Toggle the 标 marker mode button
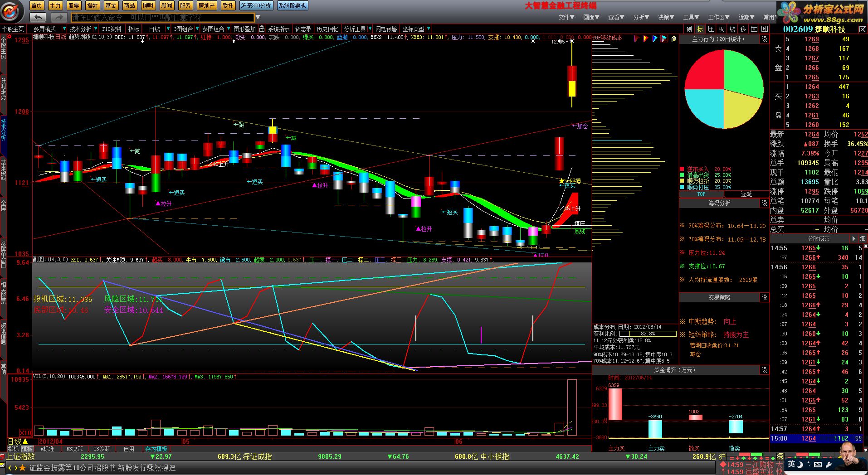Image resolution: width=868 pixels, height=475 pixels. (x=700, y=29)
